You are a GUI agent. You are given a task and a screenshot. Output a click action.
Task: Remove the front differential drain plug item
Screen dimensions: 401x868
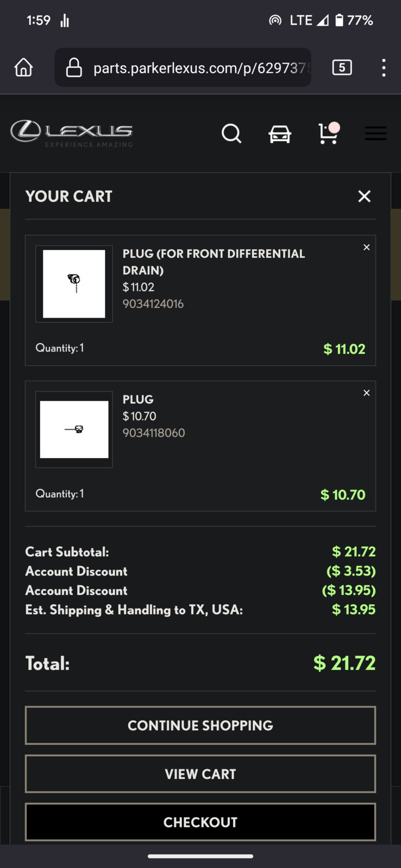coord(366,248)
